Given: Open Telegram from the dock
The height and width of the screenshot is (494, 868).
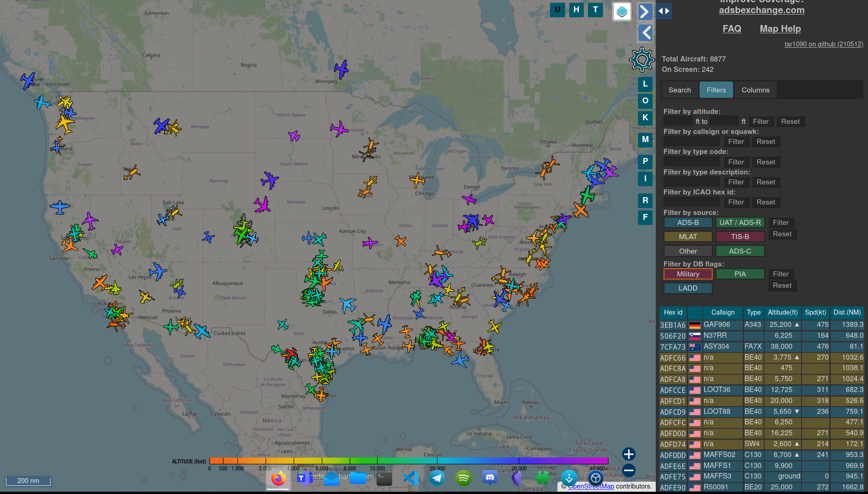Looking at the screenshot, I should [437, 478].
